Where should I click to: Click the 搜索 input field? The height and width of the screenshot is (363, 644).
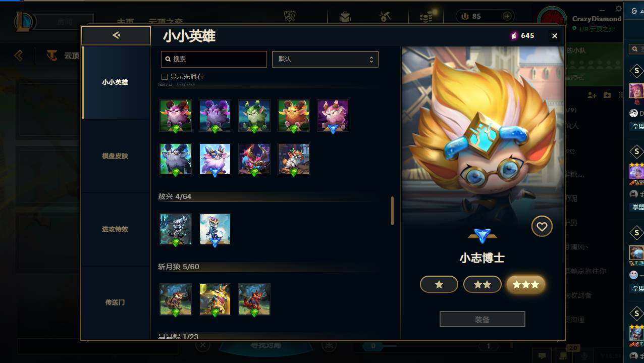click(214, 59)
